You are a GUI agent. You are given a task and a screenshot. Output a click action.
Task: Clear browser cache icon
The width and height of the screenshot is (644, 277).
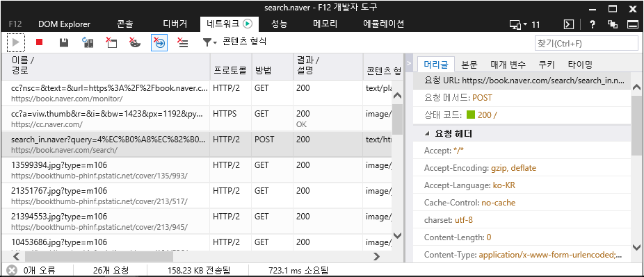pos(111,42)
